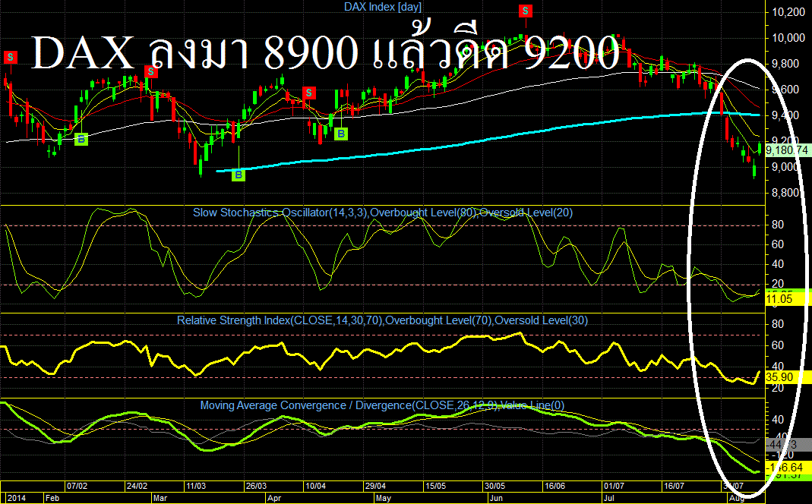Select the Moving Average Convergence / Divergence title

coord(383,405)
